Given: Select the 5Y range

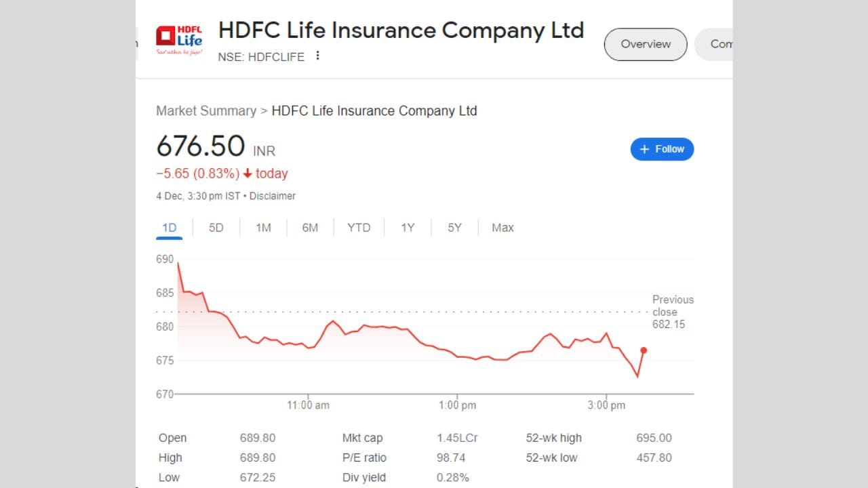Looking at the screenshot, I should coord(454,227).
